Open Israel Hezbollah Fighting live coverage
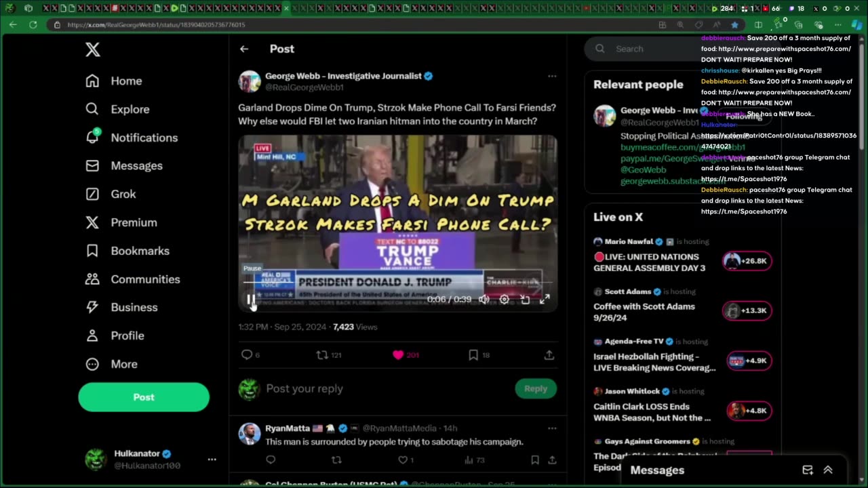The width and height of the screenshot is (868, 488). click(x=654, y=362)
